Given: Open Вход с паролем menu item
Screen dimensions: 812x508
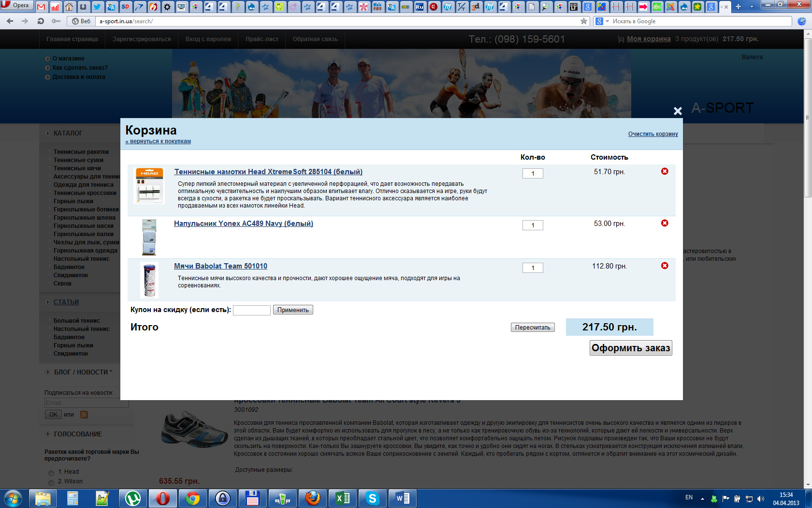Looking at the screenshot, I should pos(208,39).
